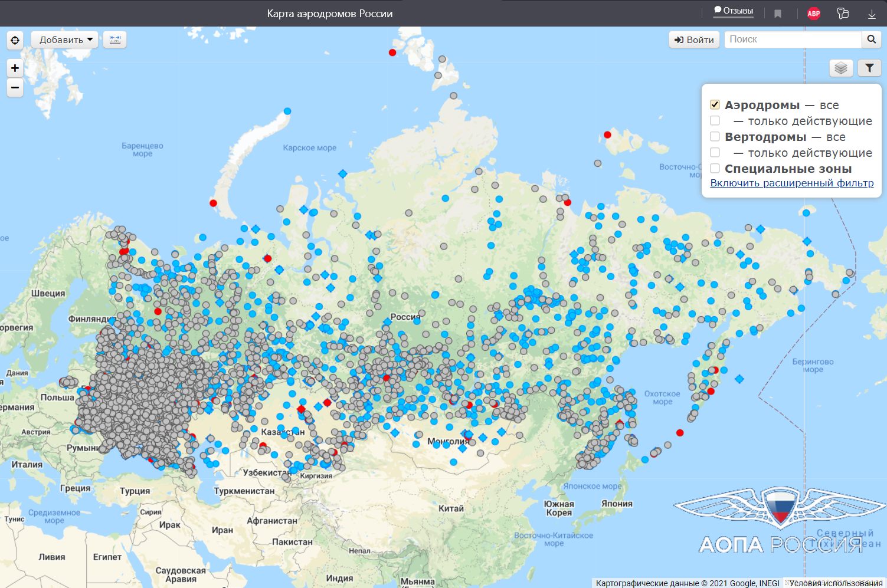
Task: Focus the Поиск search field
Action: [x=793, y=40]
